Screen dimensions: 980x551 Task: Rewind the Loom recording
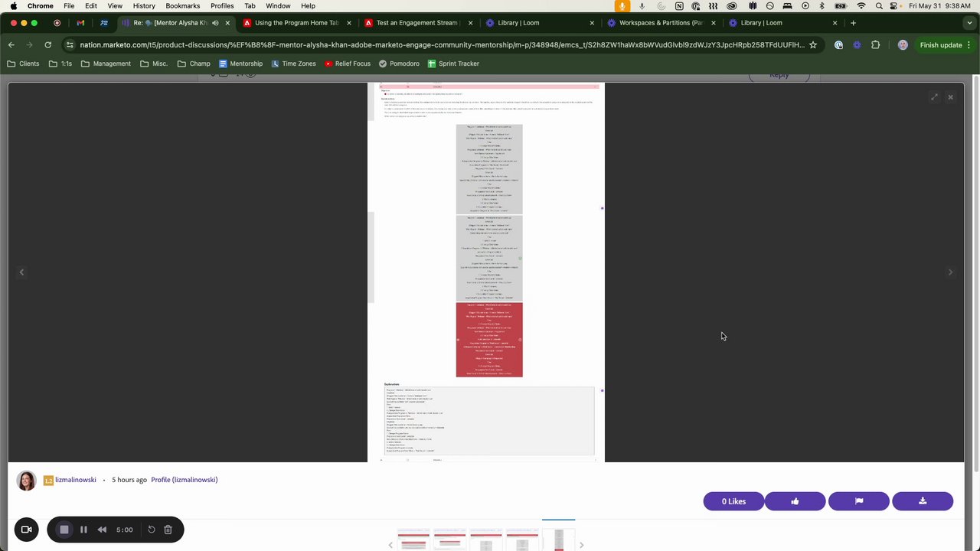(x=102, y=530)
